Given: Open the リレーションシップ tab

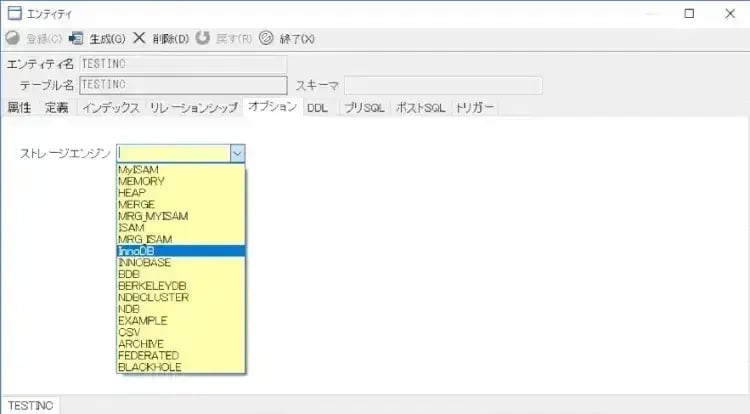Looking at the screenshot, I should (194, 107).
